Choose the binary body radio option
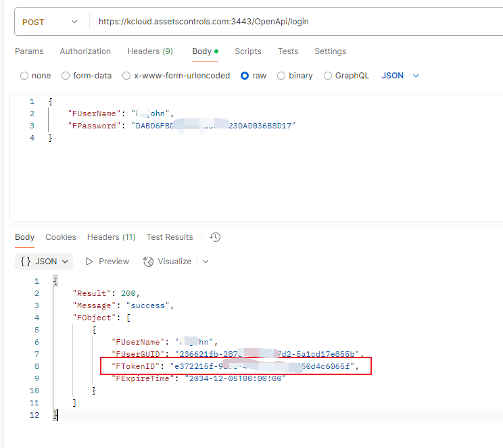The image size is (503, 448). click(281, 76)
